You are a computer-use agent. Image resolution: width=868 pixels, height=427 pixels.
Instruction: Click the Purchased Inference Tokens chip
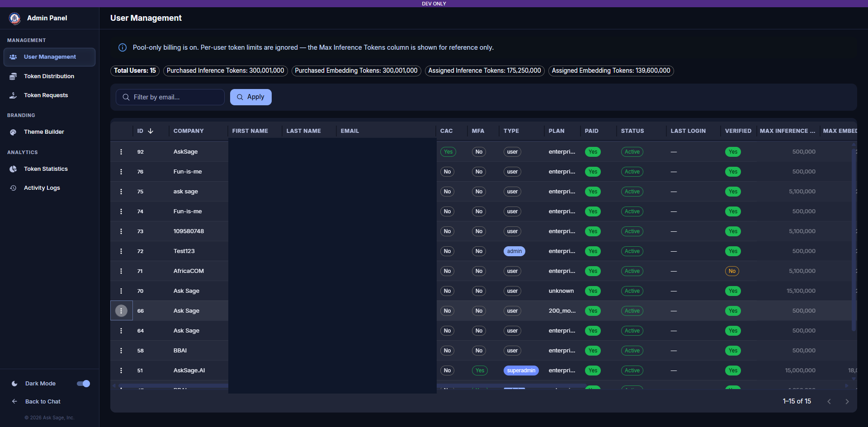click(x=225, y=71)
